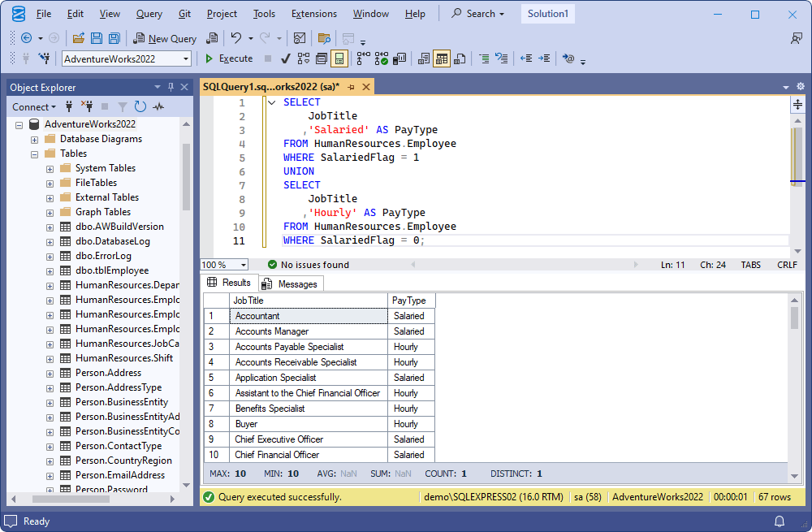Navigate backward with the blue back arrow
This screenshot has width=812, height=532.
pyautogui.click(x=27, y=38)
